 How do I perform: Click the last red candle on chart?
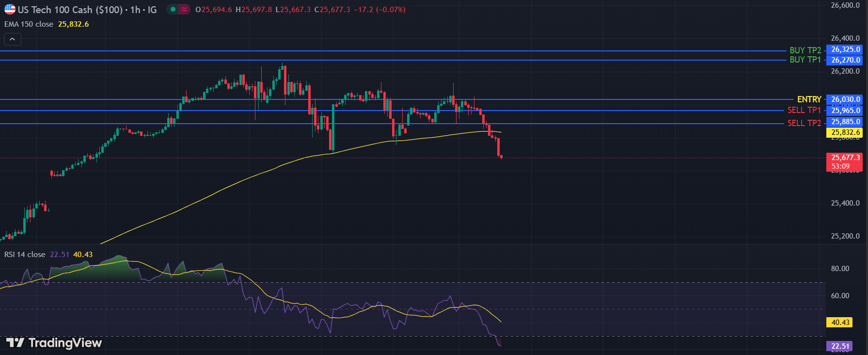click(x=501, y=157)
